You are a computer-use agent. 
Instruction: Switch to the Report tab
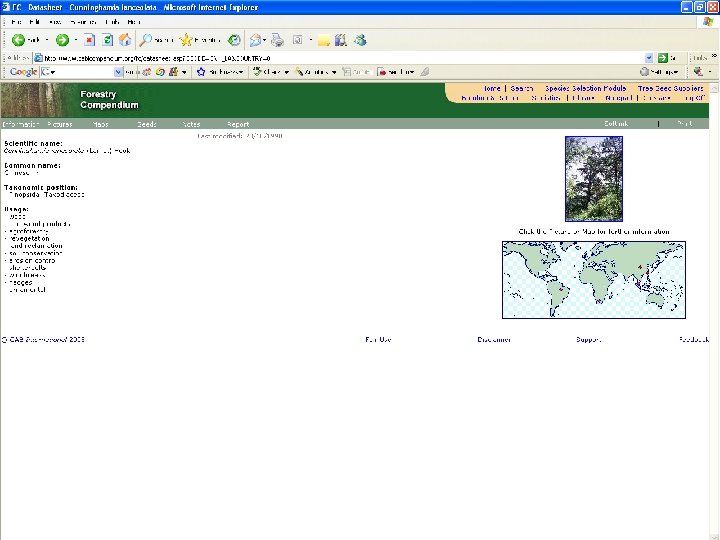click(x=238, y=124)
